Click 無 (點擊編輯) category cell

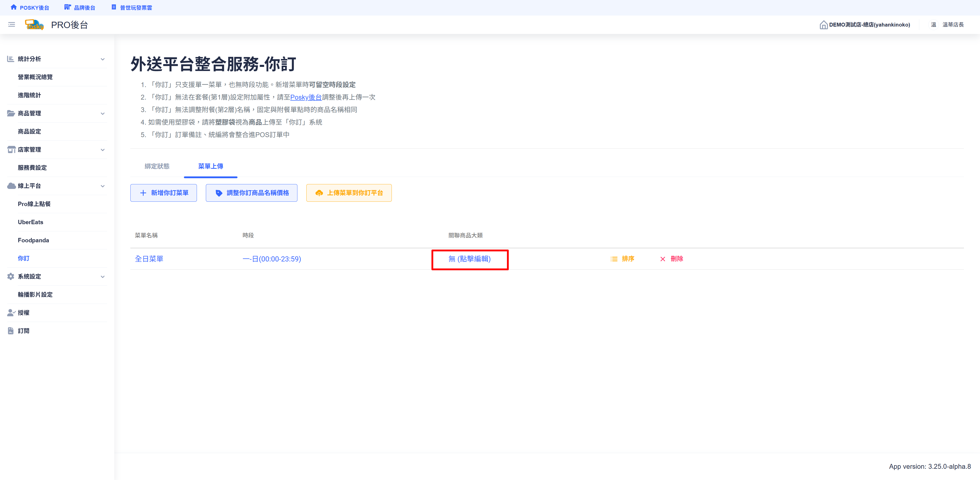click(x=469, y=259)
